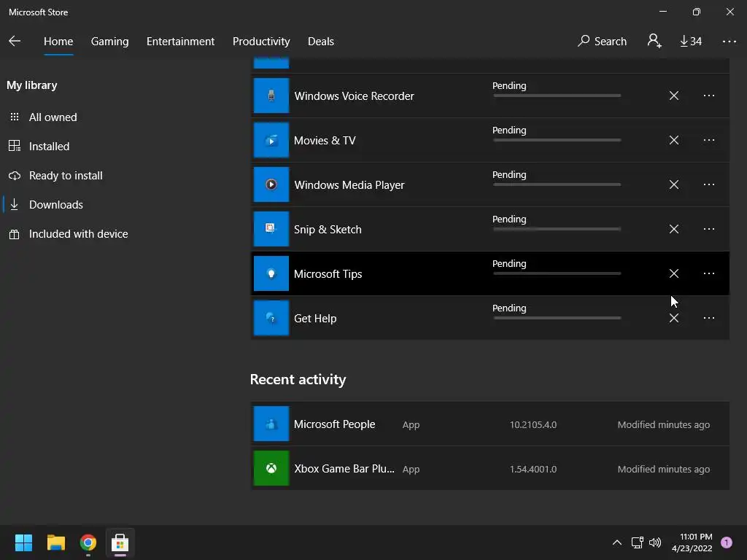Open the Windows Start menu
The width and height of the screenshot is (747, 560).
click(x=23, y=542)
